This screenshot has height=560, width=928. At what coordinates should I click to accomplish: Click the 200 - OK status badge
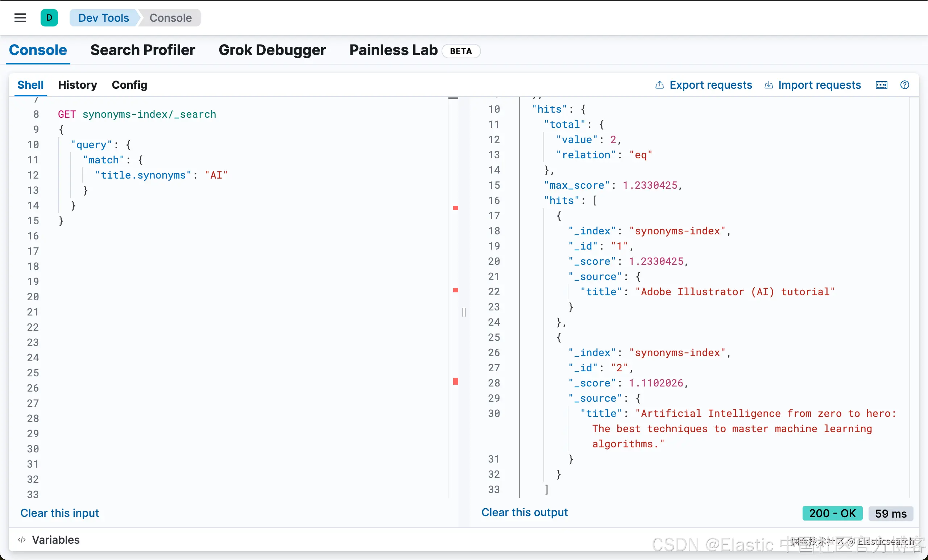[832, 513]
